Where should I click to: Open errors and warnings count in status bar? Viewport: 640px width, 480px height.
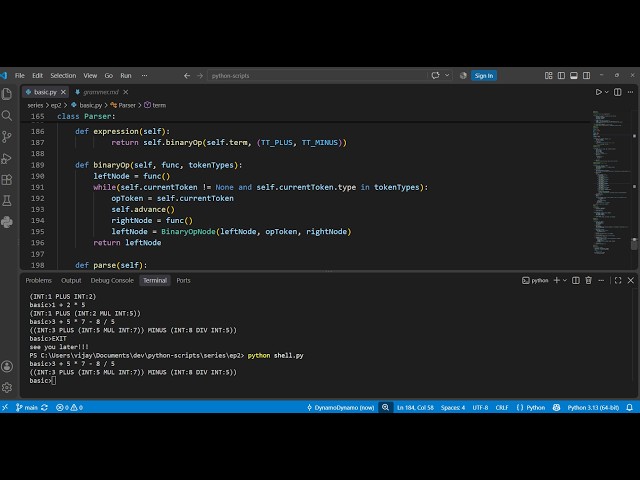click(x=69, y=407)
